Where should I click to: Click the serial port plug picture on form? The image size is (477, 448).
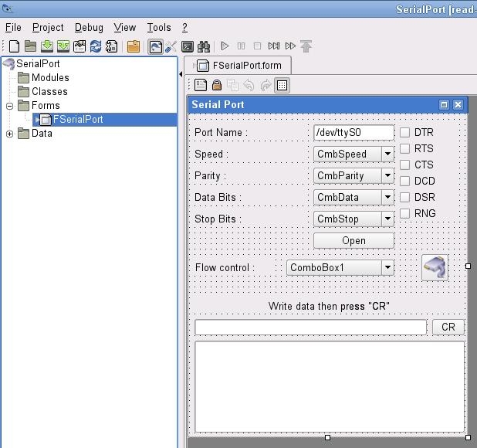435,267
